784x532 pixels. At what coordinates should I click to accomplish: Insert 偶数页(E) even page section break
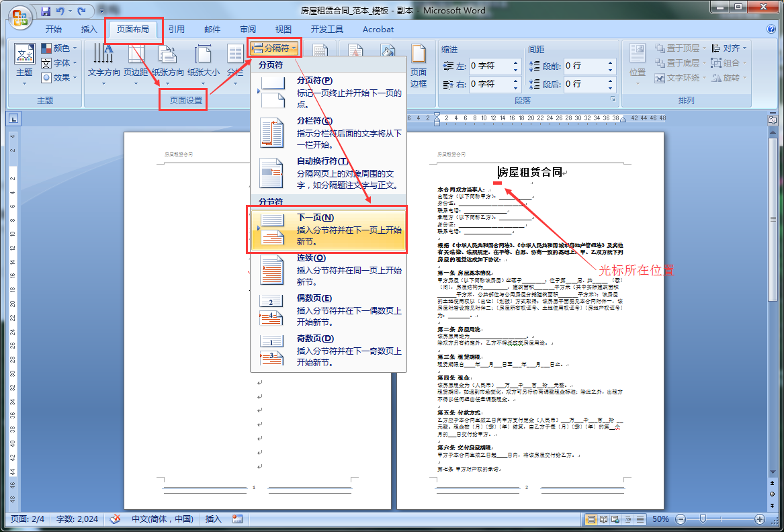pyautogui.click(x=329, y=310)
